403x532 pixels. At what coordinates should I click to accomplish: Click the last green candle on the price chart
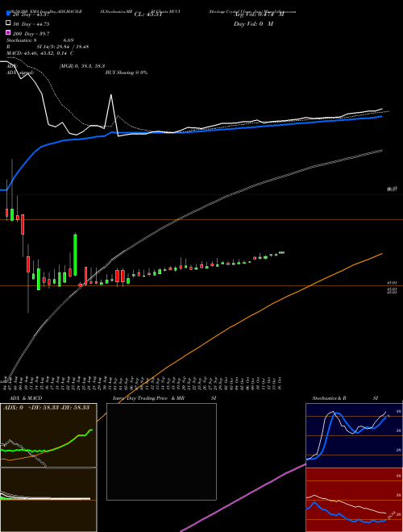pyautogui.click(x=281, y=252)
